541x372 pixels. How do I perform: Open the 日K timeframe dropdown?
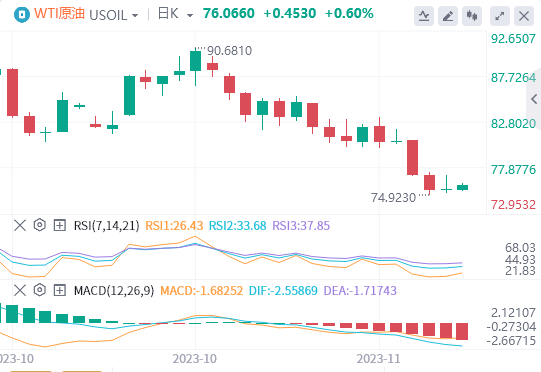point(175,14)
